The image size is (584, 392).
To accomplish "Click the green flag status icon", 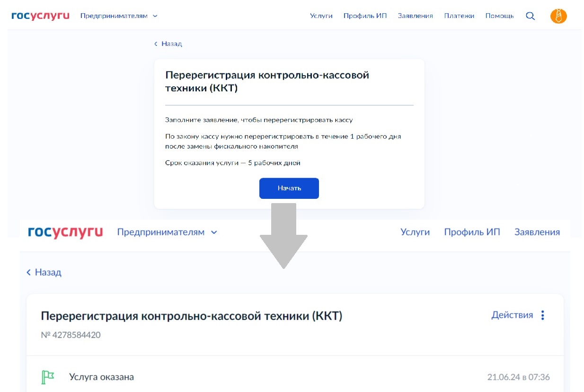I will pyautogui.click(x=47, y=377).
